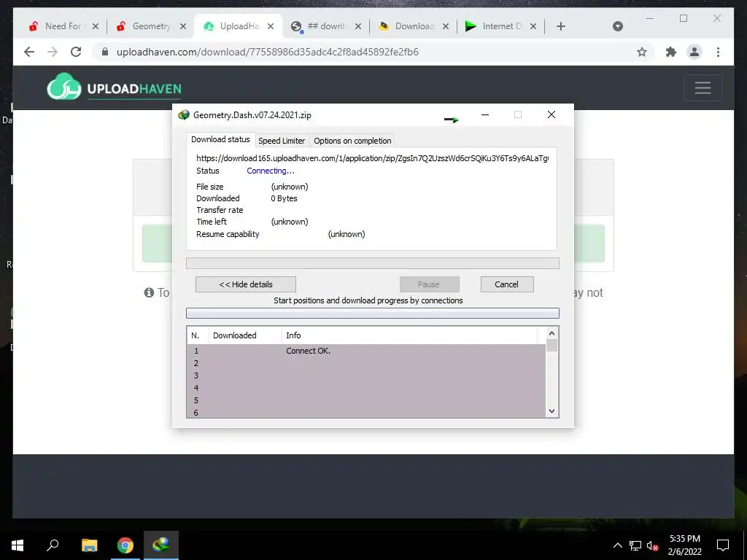Image resolution: width=747 pixels, height=560 pixels.
Task: Close the Geometry tab
Action: click(183, 26)
